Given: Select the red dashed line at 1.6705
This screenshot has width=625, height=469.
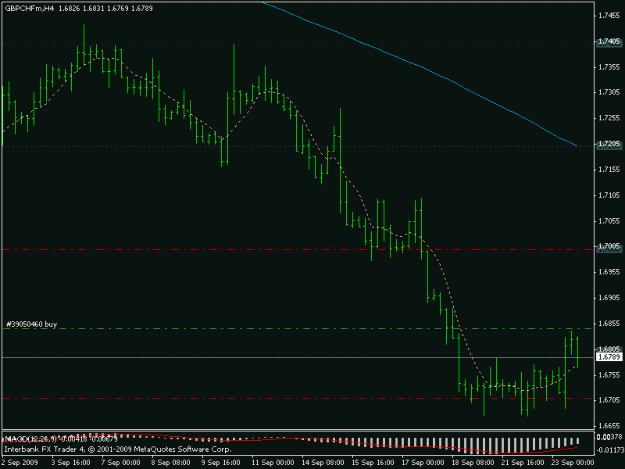Looking at the screenshot, I should pyautogui.click(x=298, y=398).
